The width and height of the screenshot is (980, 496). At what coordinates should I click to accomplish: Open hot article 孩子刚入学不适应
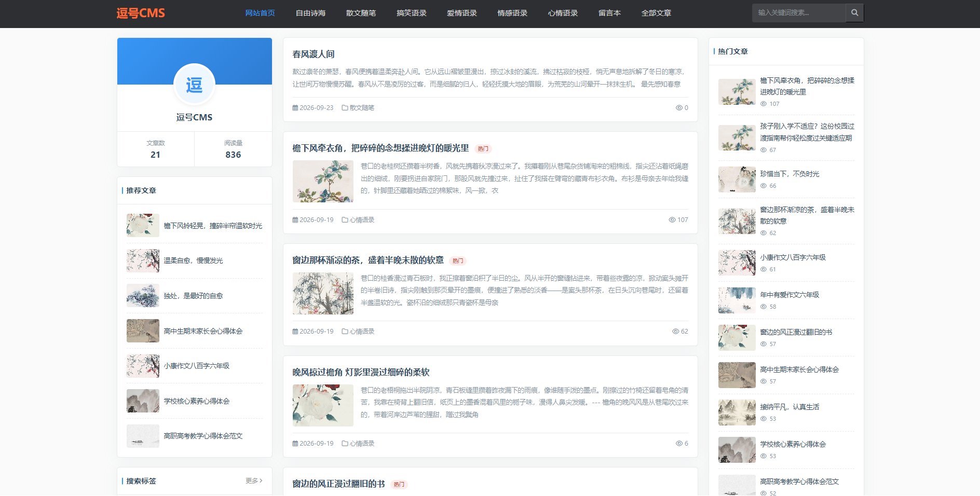click(x=807, y=132)
